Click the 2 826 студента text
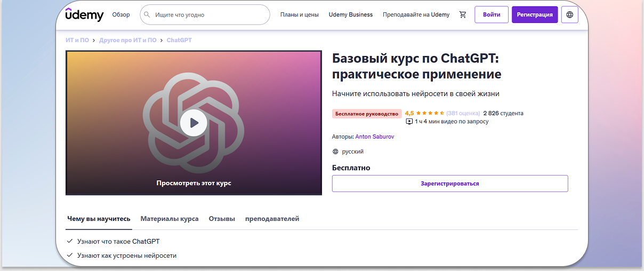Screen dimensions: 644x271 pos(503,113)
